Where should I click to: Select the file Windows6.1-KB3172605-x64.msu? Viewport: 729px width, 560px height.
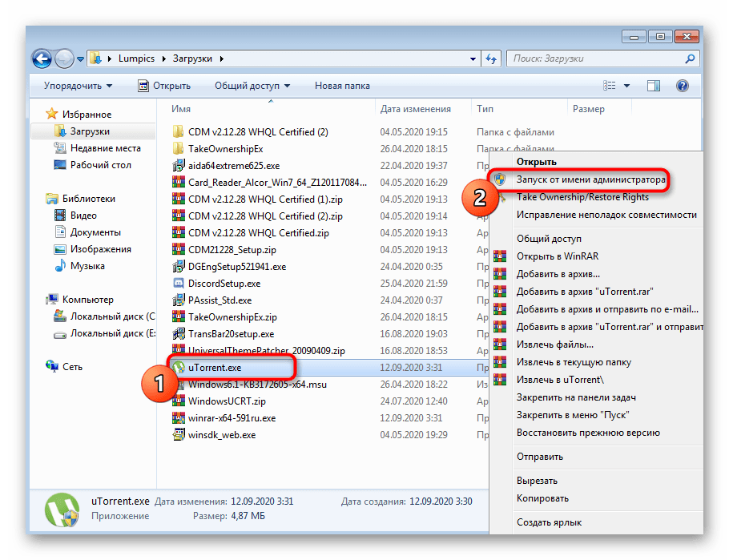pyautogui.click(x=257, y=385)
